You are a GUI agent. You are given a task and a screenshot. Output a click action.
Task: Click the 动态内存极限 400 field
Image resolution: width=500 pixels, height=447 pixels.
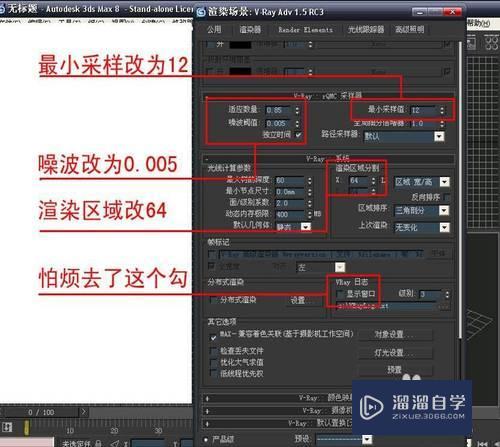(x=290, y=215)
